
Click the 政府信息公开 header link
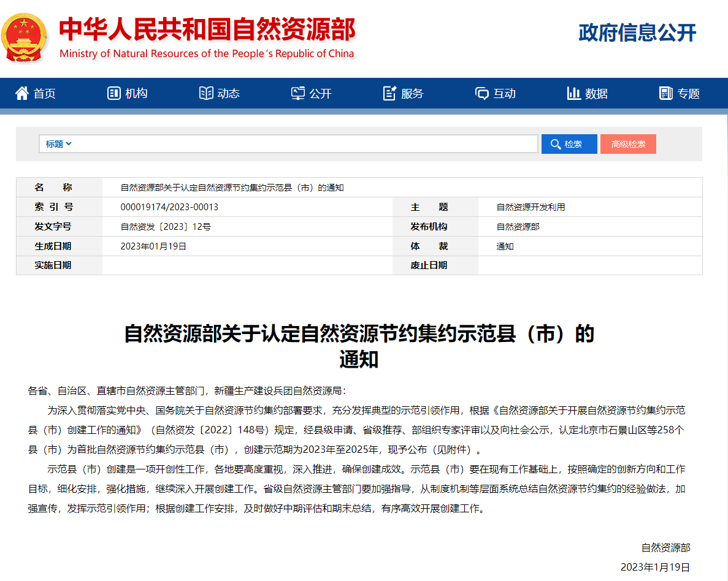pyautogui.click(x=637, y=32)
